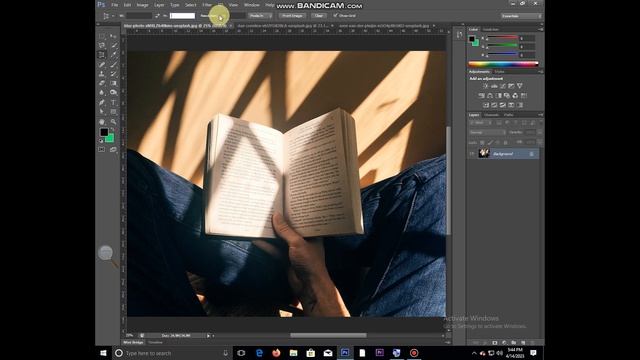640x360 pixels.
Task: Select the Dodge tool
Action: [x=113, y=92]
